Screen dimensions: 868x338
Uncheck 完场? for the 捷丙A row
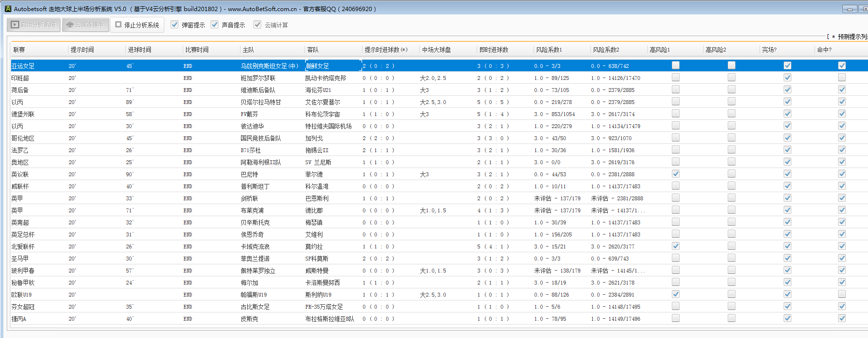point(787,318)
